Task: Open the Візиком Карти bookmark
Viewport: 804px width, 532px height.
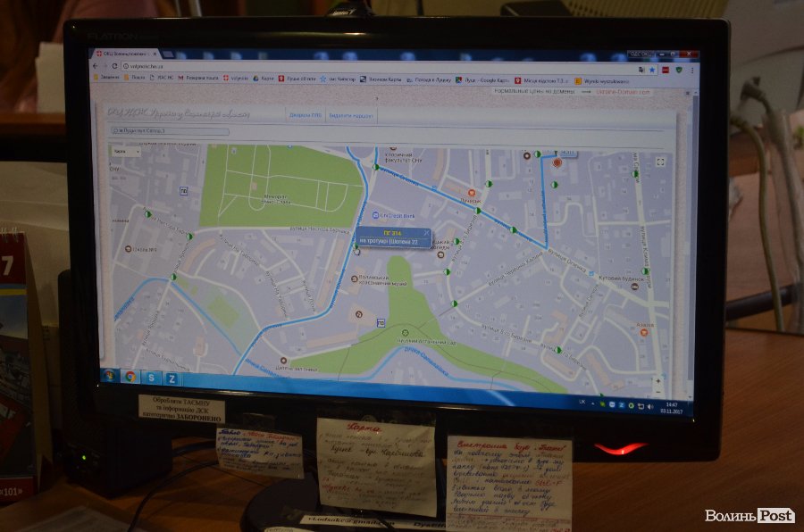Action: (x=382, y=79)
